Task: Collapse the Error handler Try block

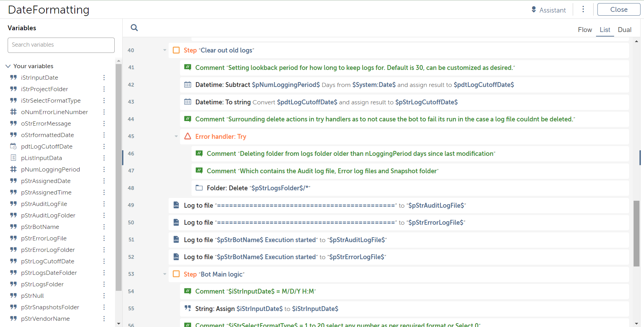Action: 176,136
